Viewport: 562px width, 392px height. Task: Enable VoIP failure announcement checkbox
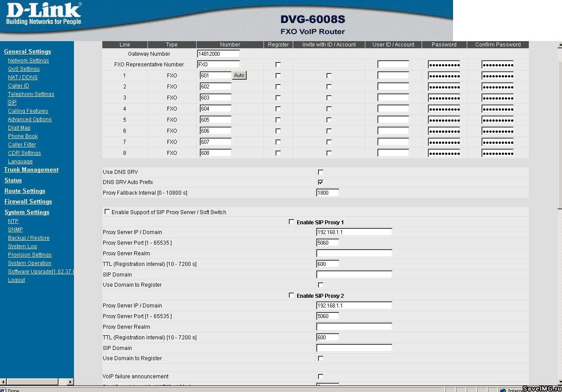pos(321,377)
